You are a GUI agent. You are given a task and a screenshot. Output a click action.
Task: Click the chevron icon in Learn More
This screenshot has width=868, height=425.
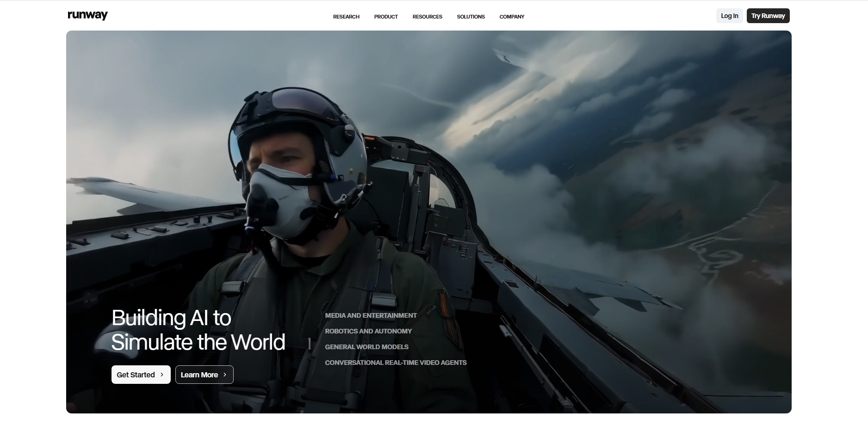click(x=225, y=375)
